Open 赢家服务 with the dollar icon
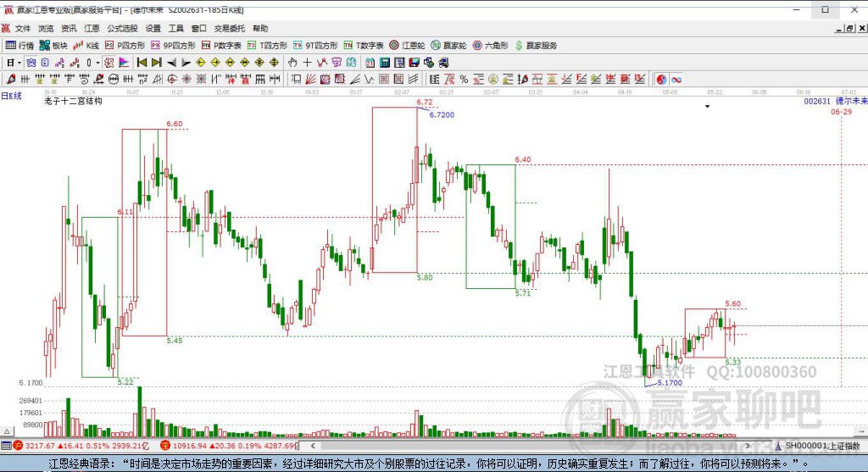The image size is (868, 472). pyautogui.click(x=536, y=46)
